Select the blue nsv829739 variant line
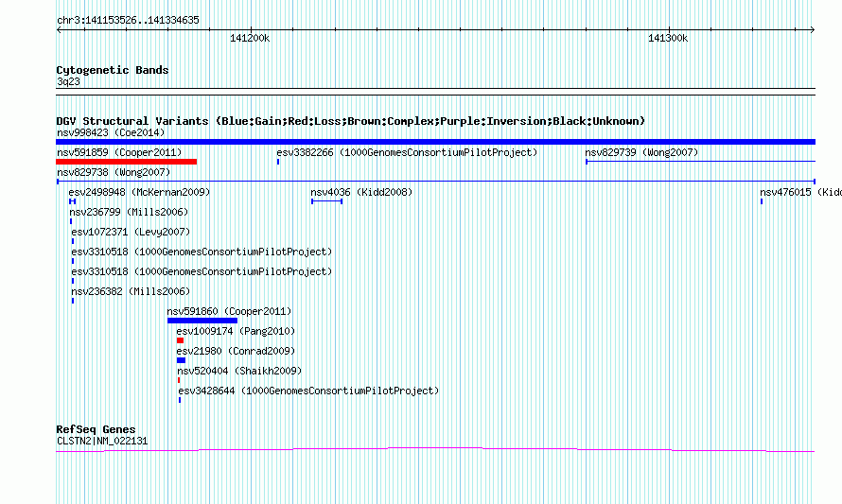This screenshot has height=504, width=842. coord(701,161)
